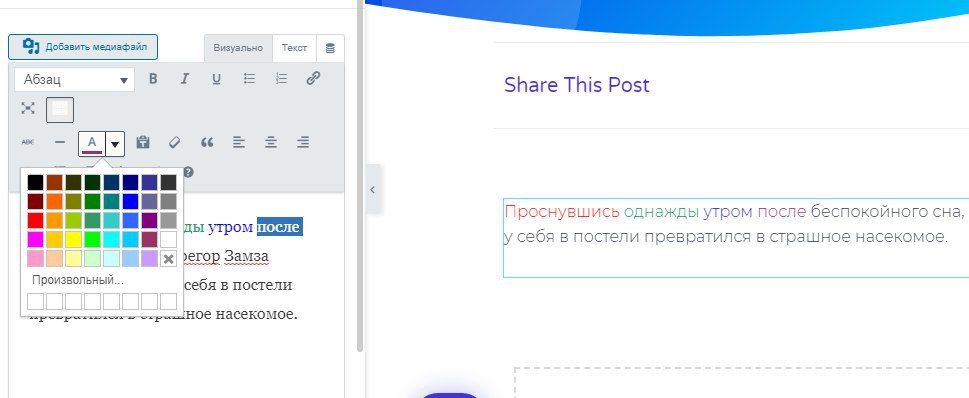Screen dimensions: 969x398
Task: Insert a numbered list
Action: (281, 79)
